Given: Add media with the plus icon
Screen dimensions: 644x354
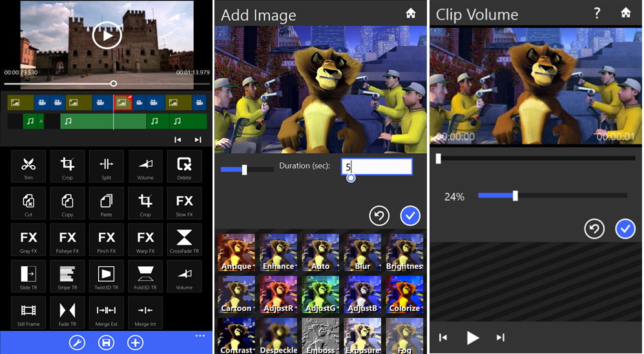Looking at the screenshot, I should 135,342.
